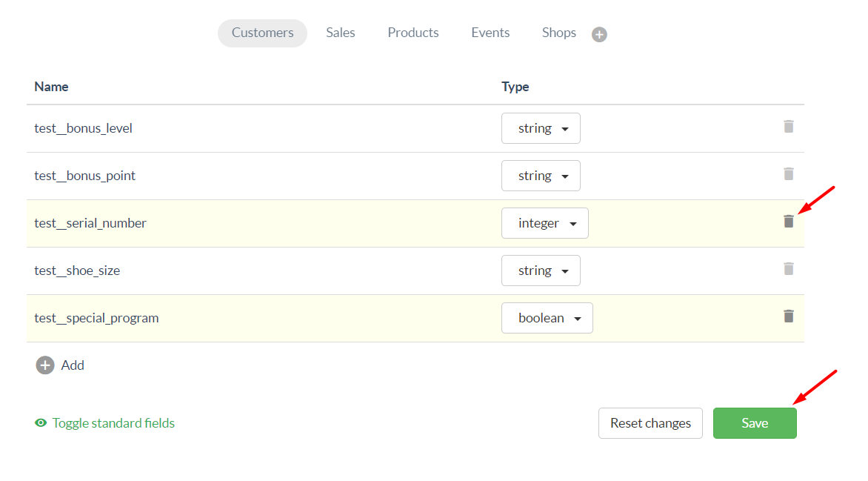
Task: Remove the test__special_program field
Action: pyautogui.click(x=789, y=316)
